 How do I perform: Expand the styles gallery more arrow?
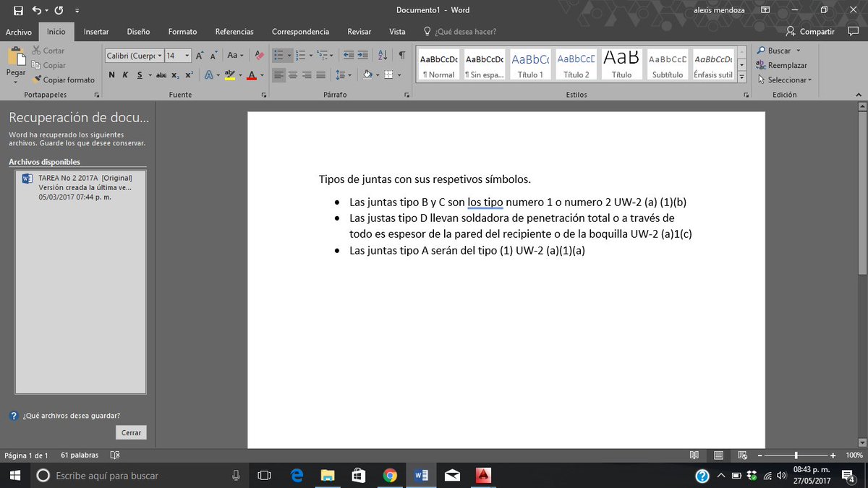(741, 78)
